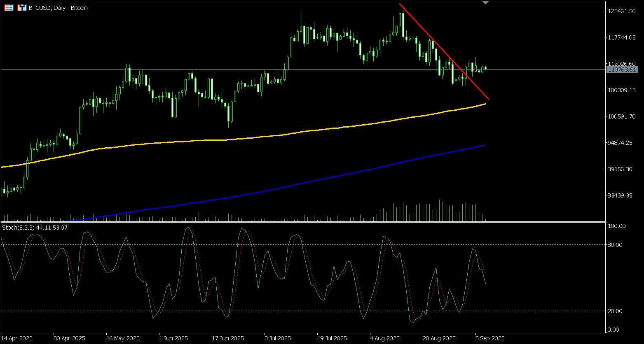Click the 'Stoch(5,3,3) 44.11 53.07' indicator label
This screenshot has height=344, width=644.
click(x=35, y=227)
